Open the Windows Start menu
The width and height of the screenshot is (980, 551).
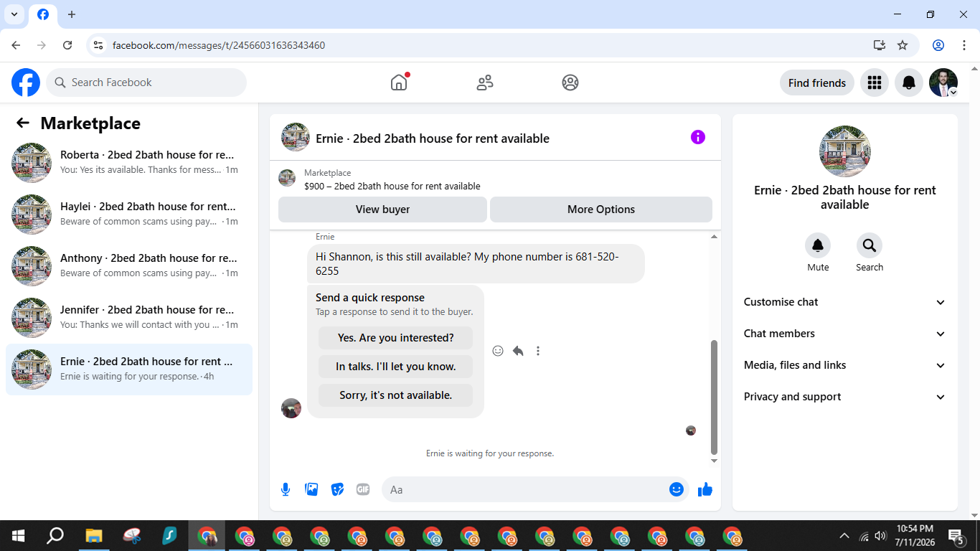coord(18,536)
